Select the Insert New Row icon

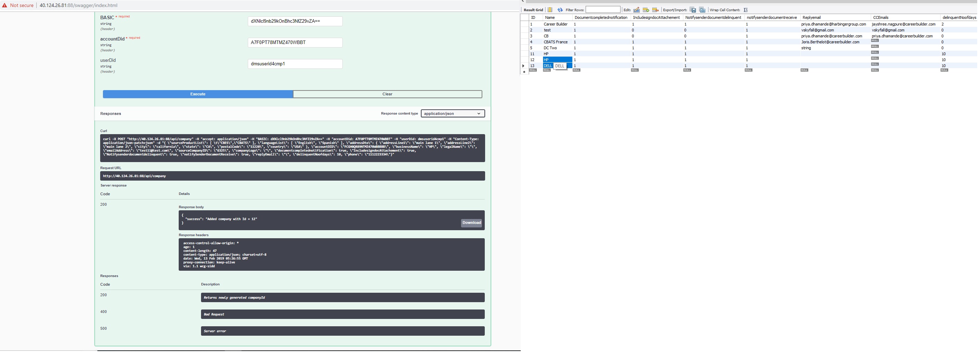646,10
